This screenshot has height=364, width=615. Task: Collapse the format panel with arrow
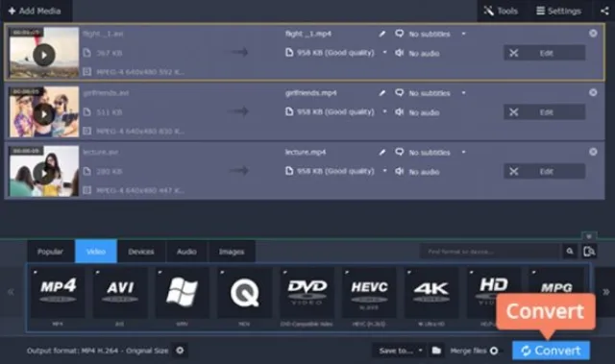point(589,236)
